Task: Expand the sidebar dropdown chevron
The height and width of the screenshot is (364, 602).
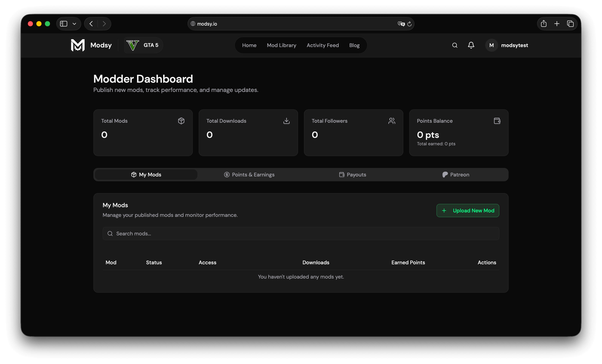Action: coord(74,24)
